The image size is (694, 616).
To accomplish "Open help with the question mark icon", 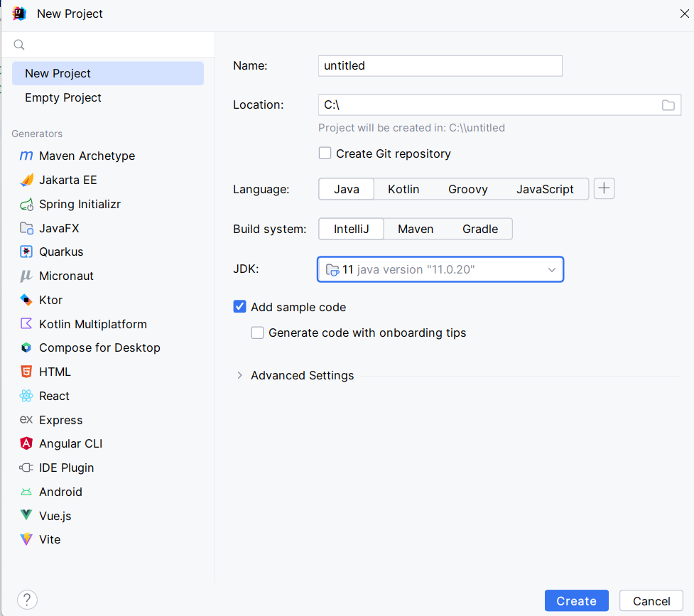I will pyautogui.click(x=27, y=600).
